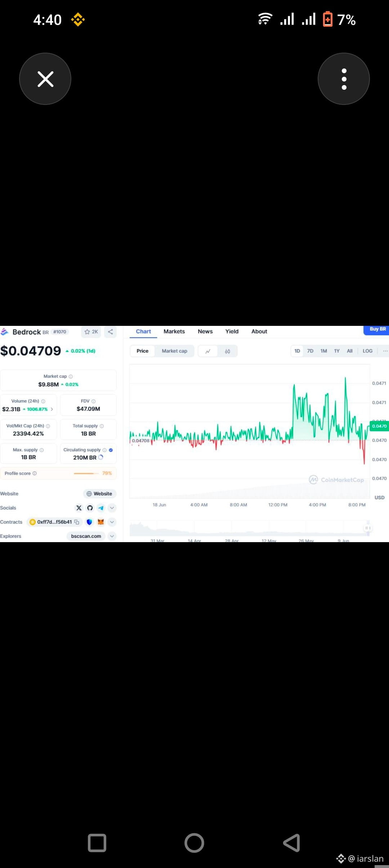The image size is (389, 868).
Task: Show Vol/Mkt Cap info tooltip
Action: (x=48, y=426)
